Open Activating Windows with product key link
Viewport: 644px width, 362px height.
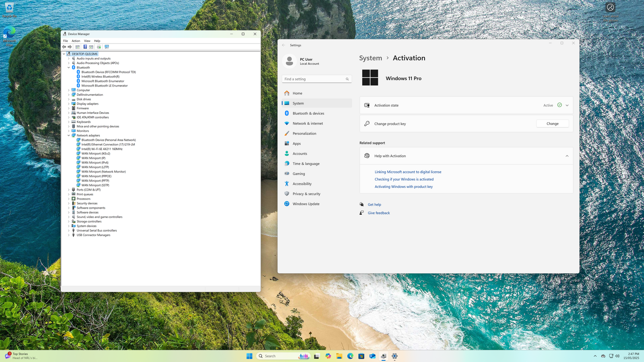(x=404, y=187)
